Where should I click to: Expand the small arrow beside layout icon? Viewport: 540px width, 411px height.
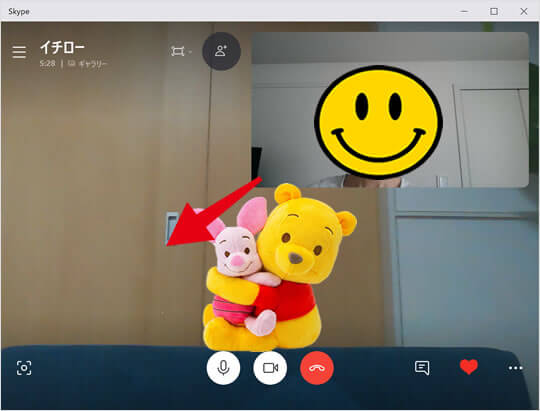(190, 52)
